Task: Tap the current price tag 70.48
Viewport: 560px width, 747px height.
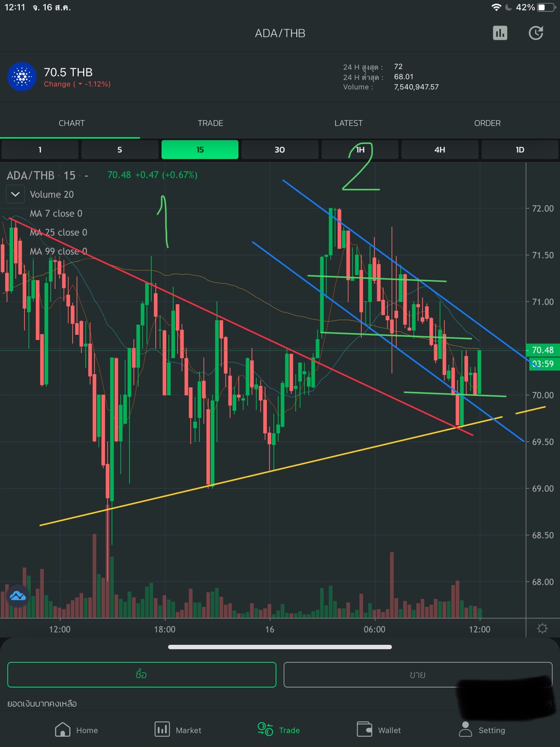Action: pos(543,350)
